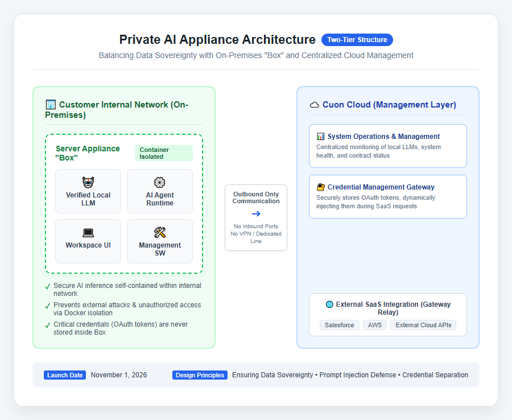Click the Management SW label
512x420 pixels.
(160, 249)
